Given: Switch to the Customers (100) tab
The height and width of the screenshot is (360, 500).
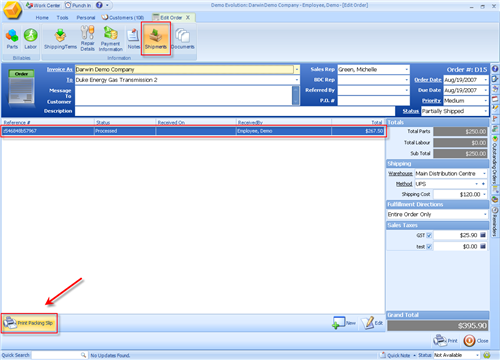Looking at the screenshot, I should (x=123, y=17).
